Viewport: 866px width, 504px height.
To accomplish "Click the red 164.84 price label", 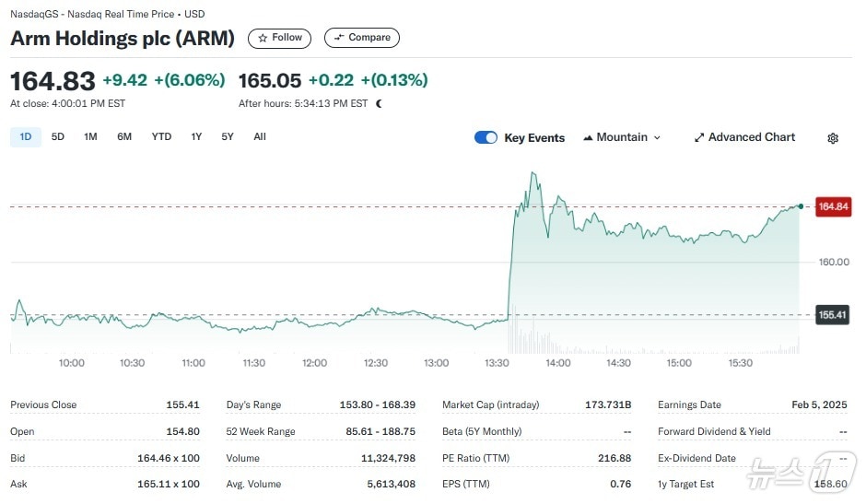I will point(833,206).
